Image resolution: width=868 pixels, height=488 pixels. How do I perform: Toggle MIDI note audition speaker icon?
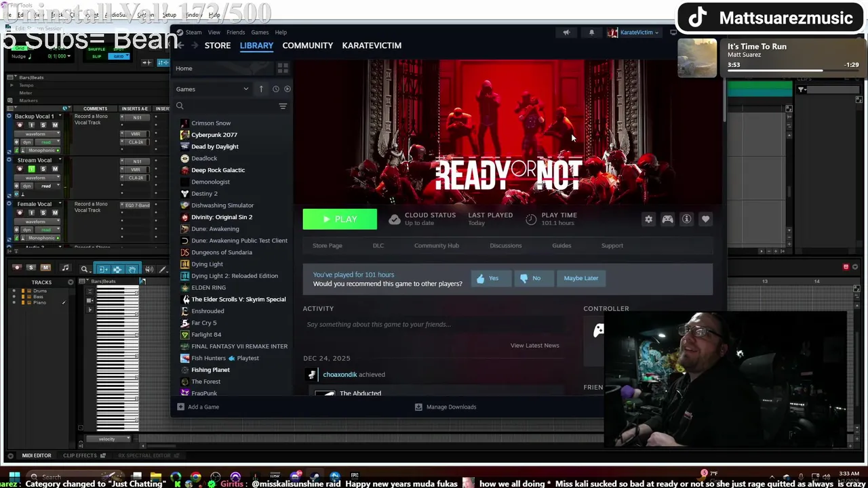(149, 269)
